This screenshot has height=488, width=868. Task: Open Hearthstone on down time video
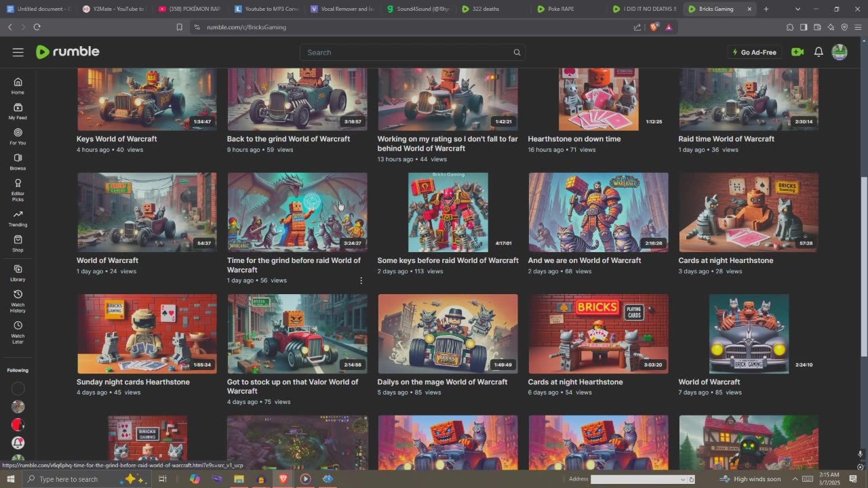point(574,139)
